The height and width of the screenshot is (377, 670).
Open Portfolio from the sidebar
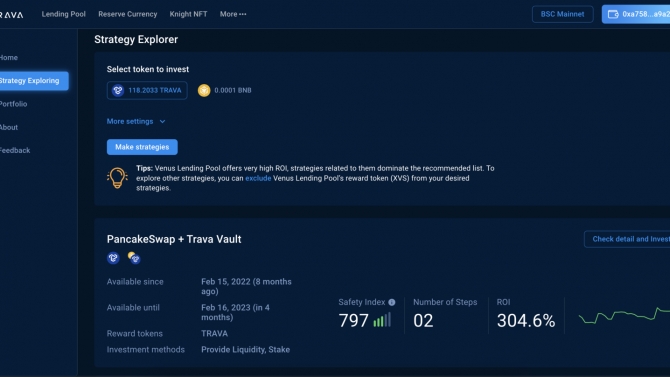point(13,104)
